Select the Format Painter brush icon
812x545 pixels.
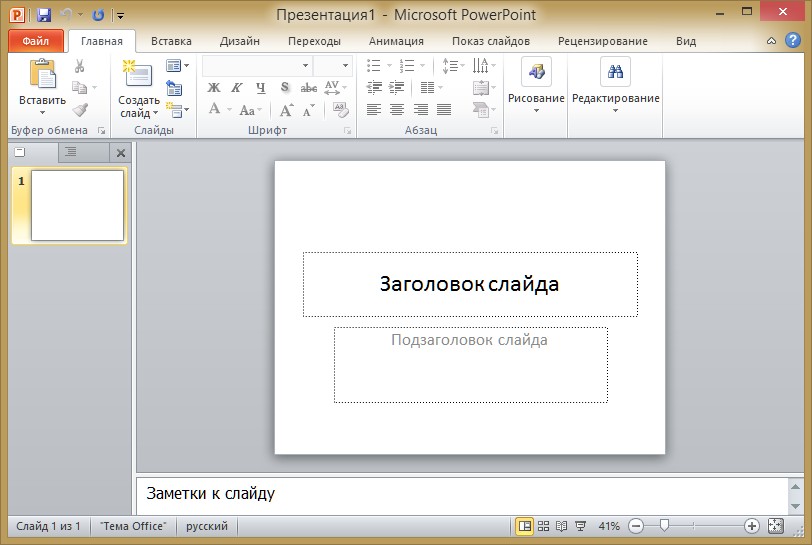(x=80, y=110)
